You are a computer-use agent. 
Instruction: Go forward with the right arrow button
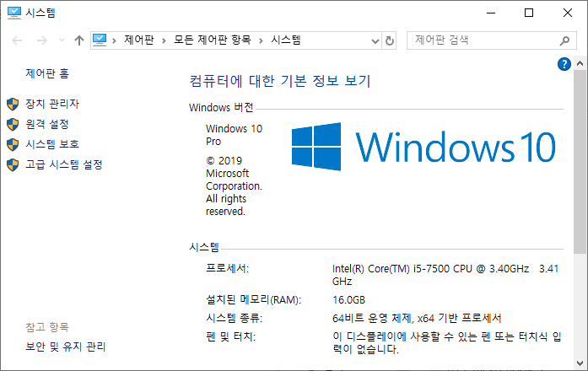42,40
